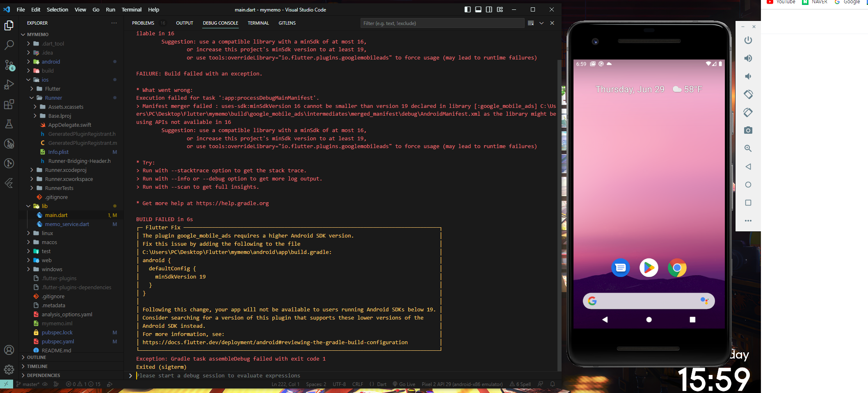This screenshot has height=393, width=868.
Task: Tap the phone's on-screen home button
Action: point(649,320)
